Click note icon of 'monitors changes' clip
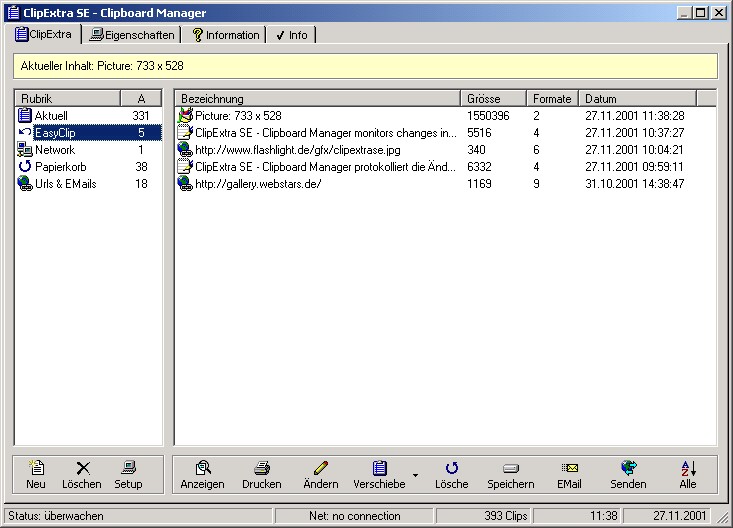Viewport: 733px width, 528px height. pos(185,132)
